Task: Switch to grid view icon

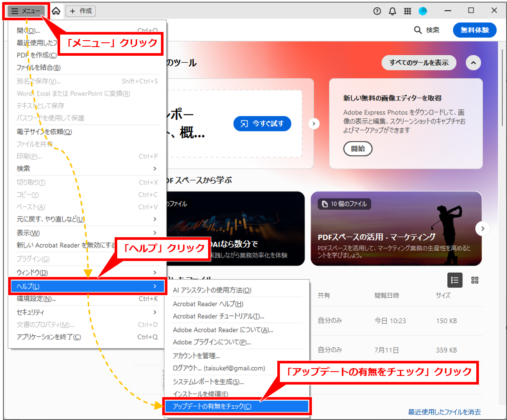Action: click(475, 280)
